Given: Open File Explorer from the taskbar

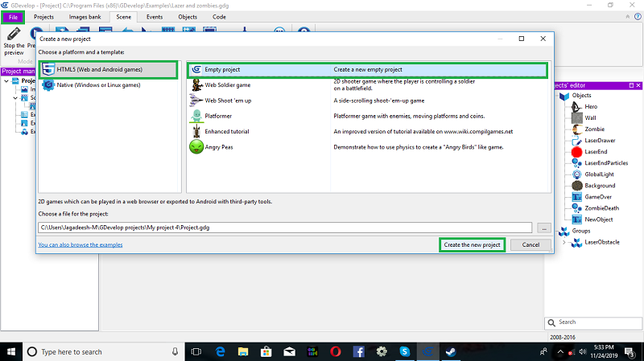Looking at the screenshot, I should 243,352.
